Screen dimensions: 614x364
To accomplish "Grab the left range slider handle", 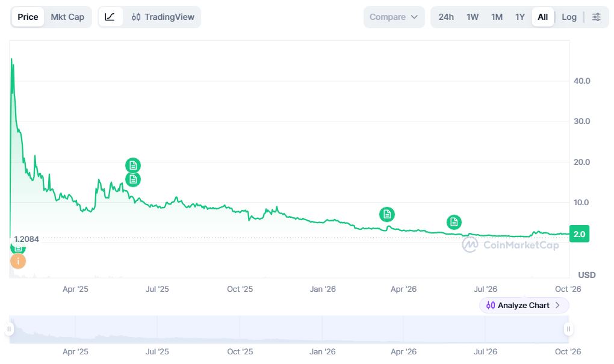I will [9, 329].
